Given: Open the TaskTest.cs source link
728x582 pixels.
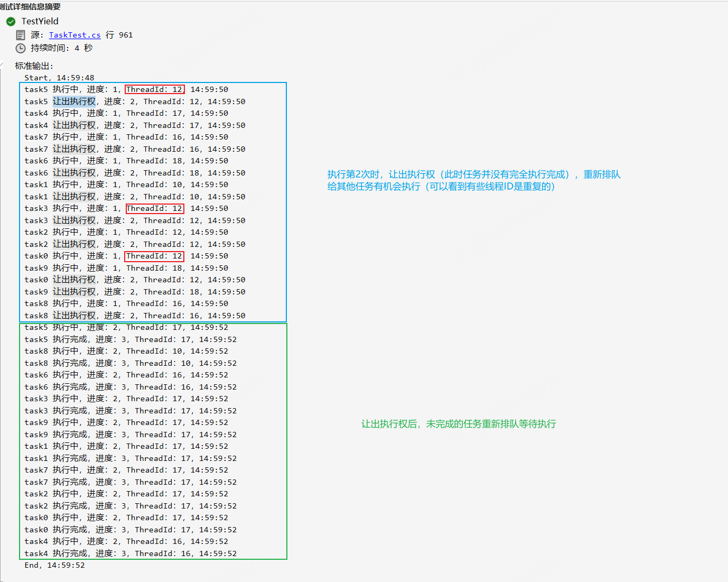Looking at the screenshot, I should (x=74, y=35).
